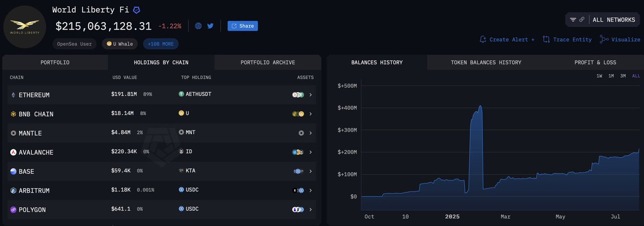Click the Ethereum assets icon cluster
Screen dimensions: 644x226
[298, 94]
